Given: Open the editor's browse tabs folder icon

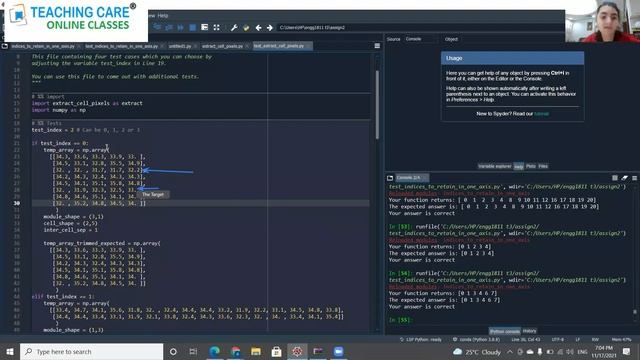Looking at the screenshot, I should click(5, 46).
